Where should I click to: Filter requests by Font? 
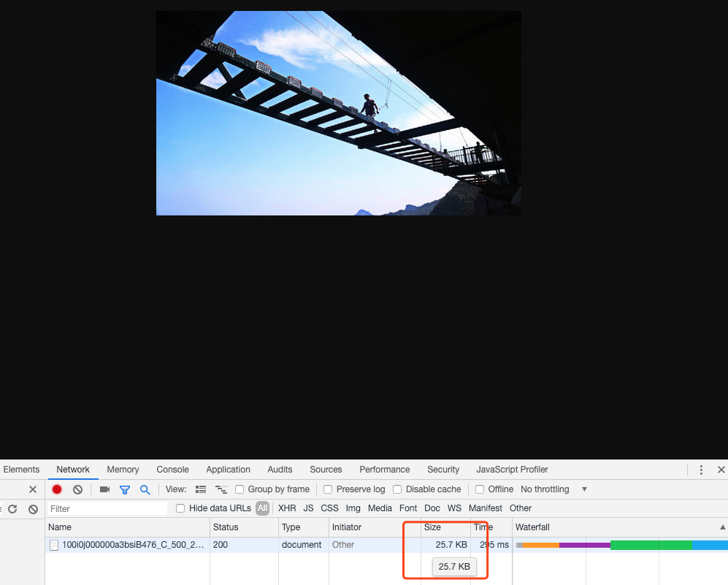[408, 508]
